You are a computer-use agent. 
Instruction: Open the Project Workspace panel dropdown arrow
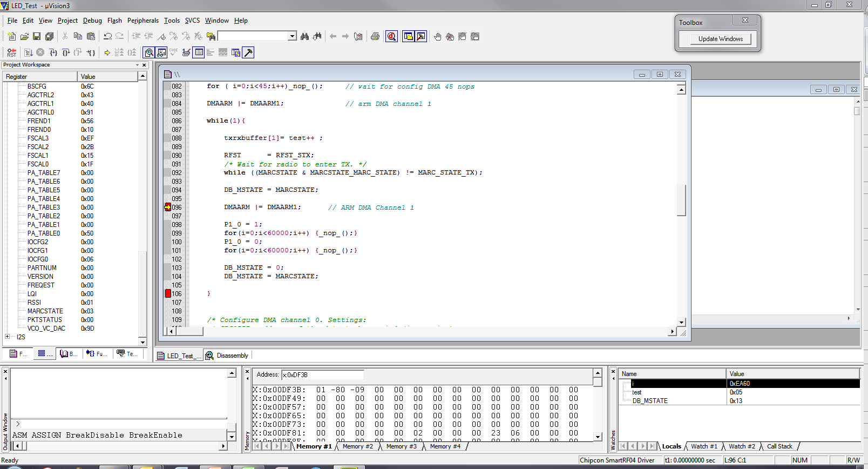137,65
